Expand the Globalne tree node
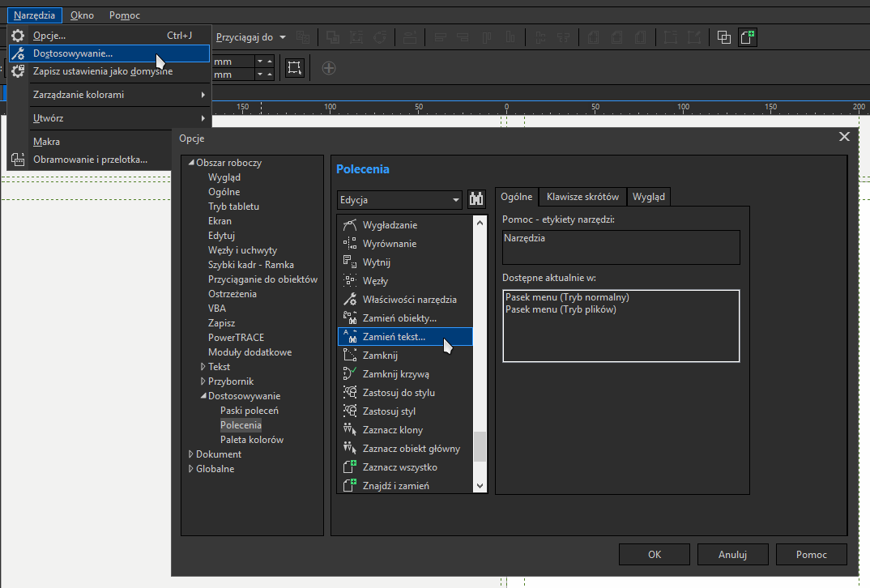Image resolution: width=870 pixels, height=588 pixels. 191,469
